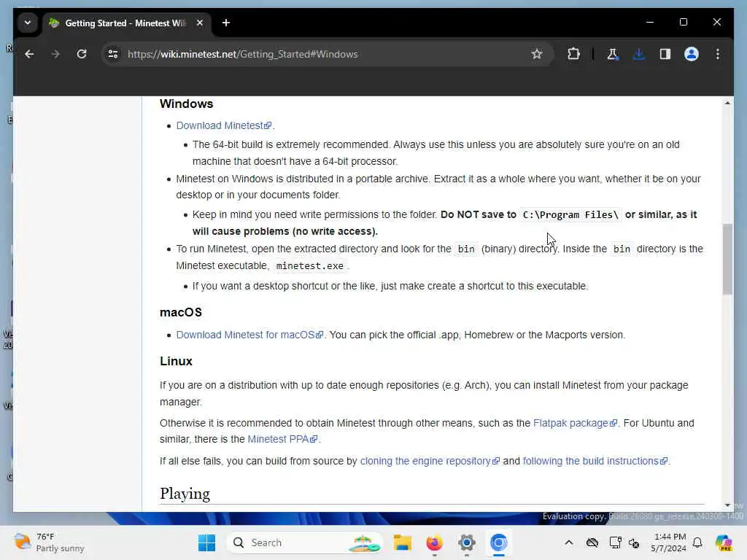Click the C:\Program Files\ code text

point(570,215)
